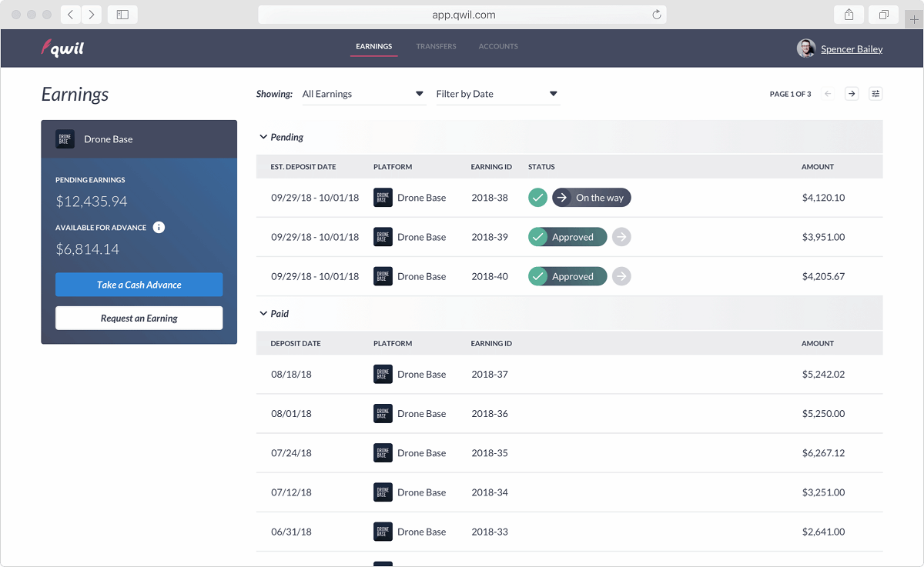The image size is (924, 567).
Task: Click the qwil logo in the navbar
Action: click(x=62, y=47)
